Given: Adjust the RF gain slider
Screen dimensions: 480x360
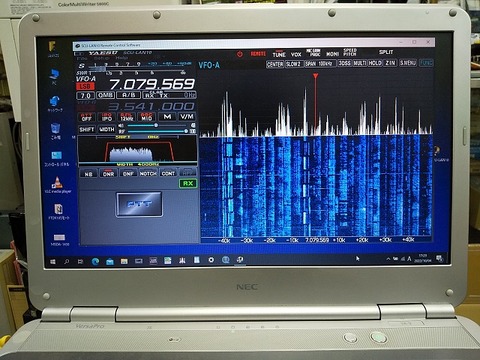Looking at the screenshot, I should pos(156,131).
